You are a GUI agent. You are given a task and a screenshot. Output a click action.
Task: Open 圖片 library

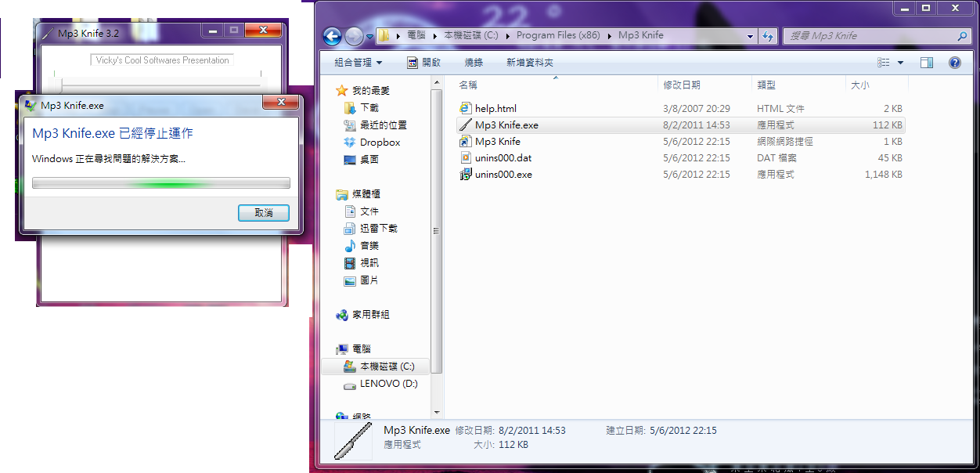point(369,280)
